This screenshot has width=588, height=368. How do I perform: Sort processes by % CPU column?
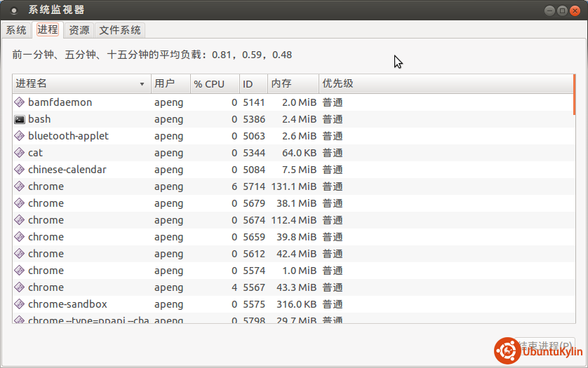214,84
